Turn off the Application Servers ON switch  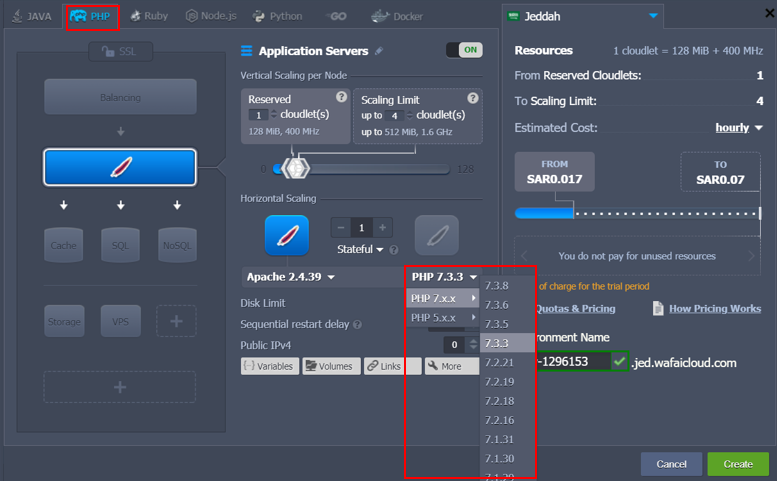pos(464,50)
